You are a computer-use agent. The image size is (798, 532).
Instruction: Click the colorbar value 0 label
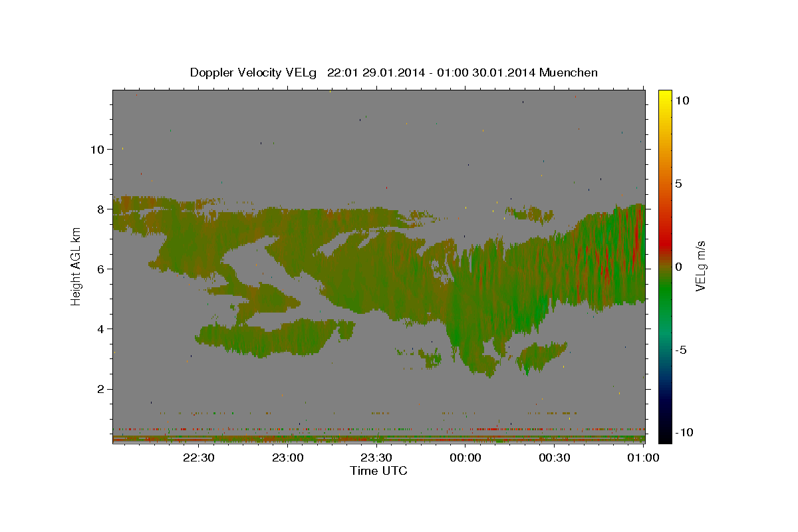[x=678, y=267]
